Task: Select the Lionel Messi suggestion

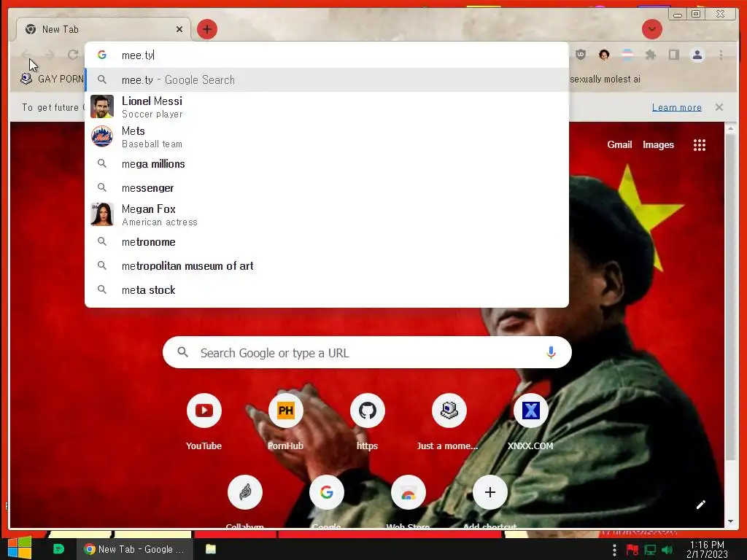Action: 327,106
